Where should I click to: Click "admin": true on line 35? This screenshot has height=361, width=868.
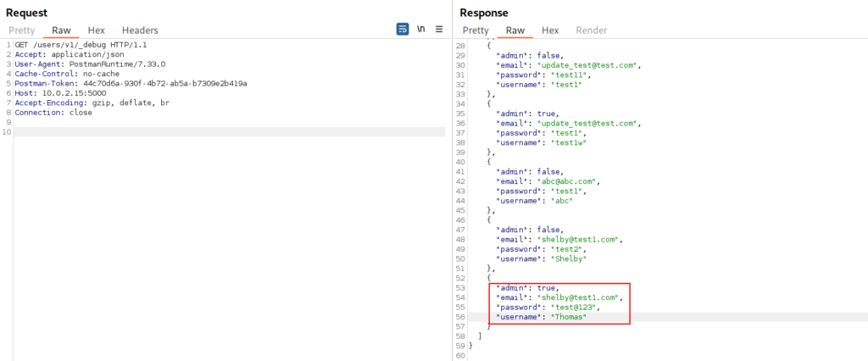529,114
